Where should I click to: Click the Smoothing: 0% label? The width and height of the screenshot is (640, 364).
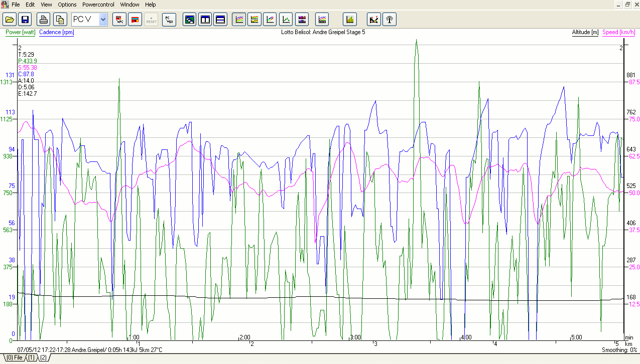(618, 350)
